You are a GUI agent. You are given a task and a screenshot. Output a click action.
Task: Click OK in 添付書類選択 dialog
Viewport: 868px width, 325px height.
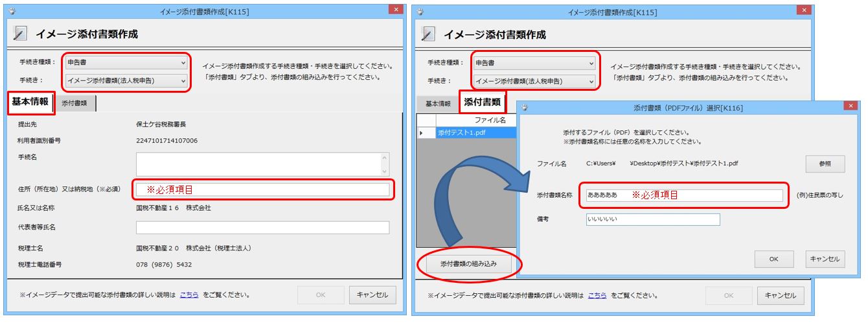774,259
